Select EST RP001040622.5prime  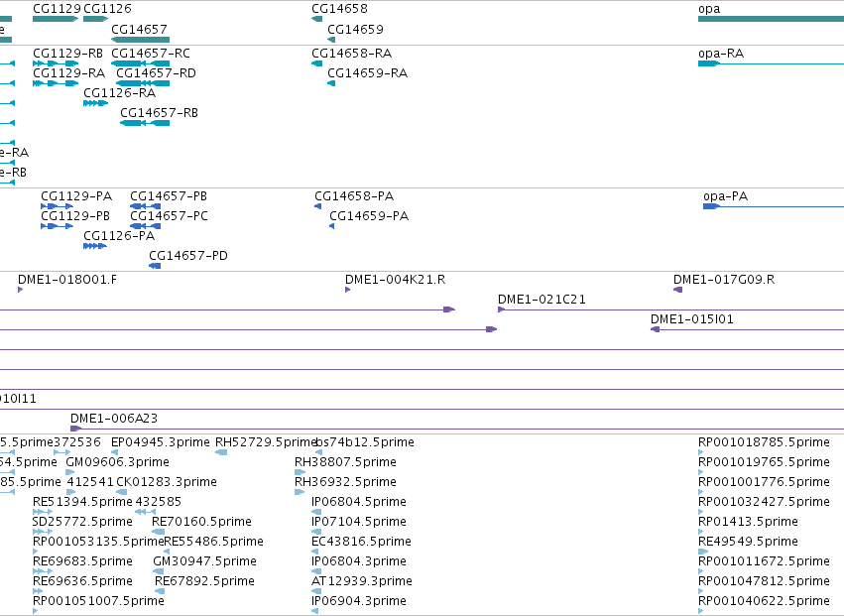[764, 601]
